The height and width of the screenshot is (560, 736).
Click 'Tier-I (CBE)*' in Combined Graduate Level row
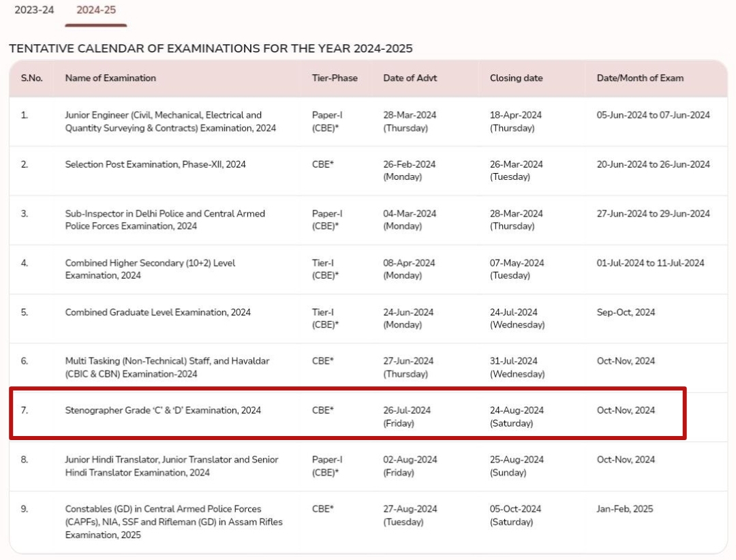pos(325,318)
